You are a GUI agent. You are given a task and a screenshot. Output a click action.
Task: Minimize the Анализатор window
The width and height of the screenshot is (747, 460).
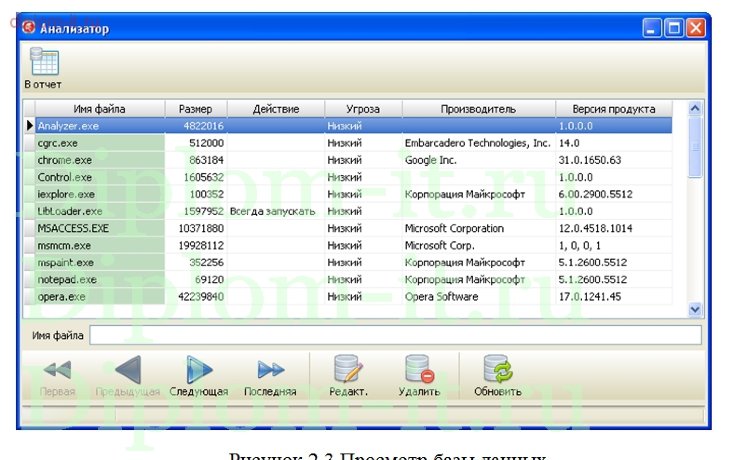tap(651, 28)
